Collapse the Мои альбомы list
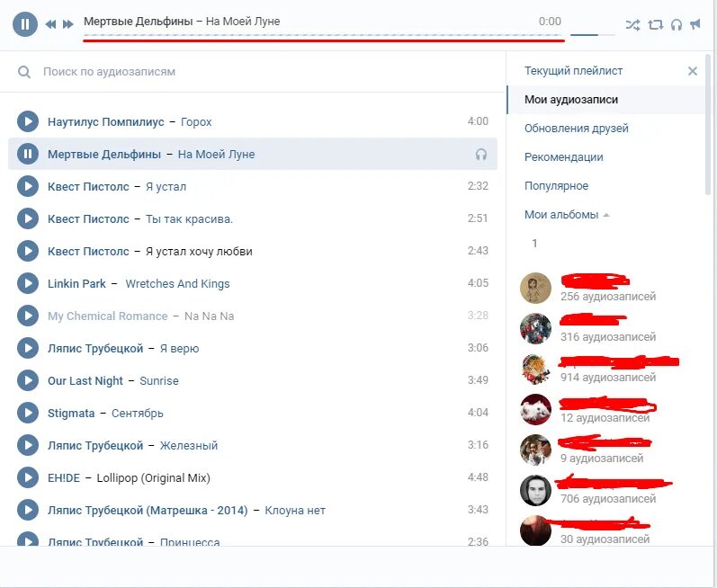The height and width of the screenshot is (588, 717). coord(567,215)
